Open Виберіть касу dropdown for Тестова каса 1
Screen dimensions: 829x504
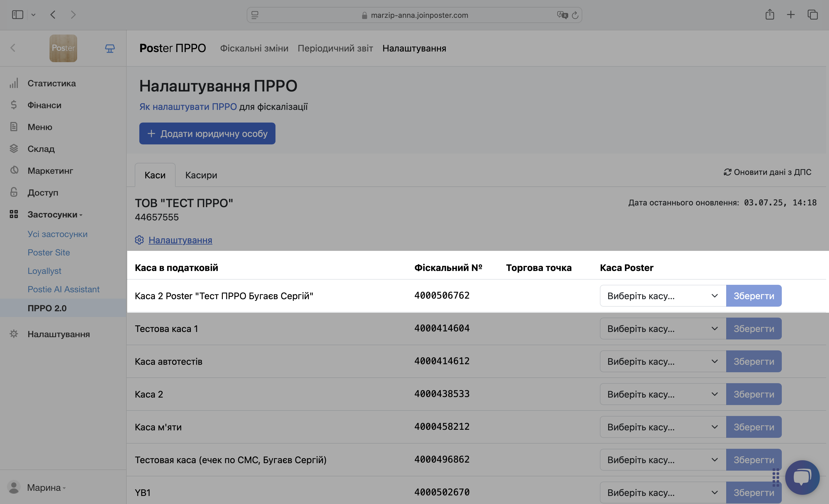tap(663, 329)
